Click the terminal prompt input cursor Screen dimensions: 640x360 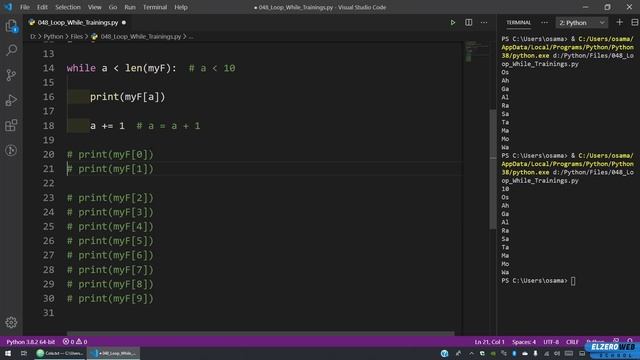[573, 281]
